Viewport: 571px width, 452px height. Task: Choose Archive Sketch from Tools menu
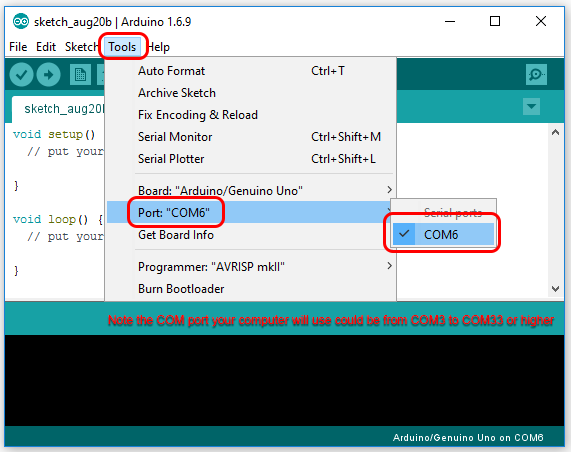click(251, 93)
